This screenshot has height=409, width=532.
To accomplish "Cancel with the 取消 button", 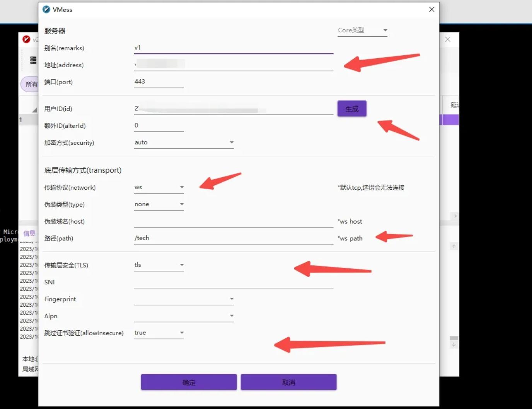I will (x=288, y=382).
